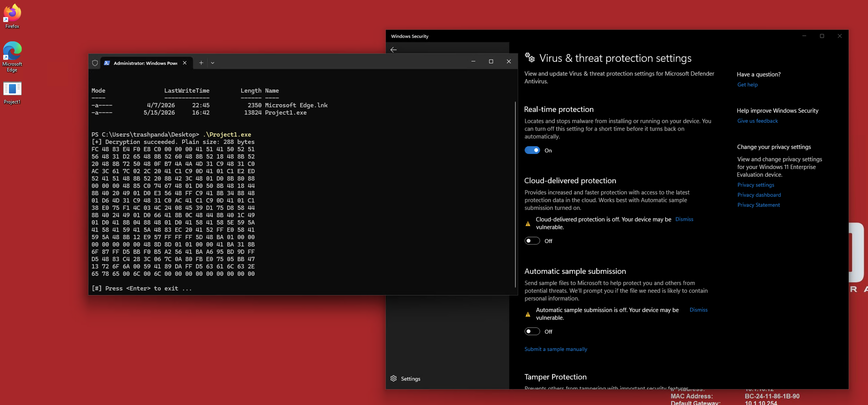This screenshot has height=405, width=868.
Task: Minimize the Windows Security window
Action: tap(804, 36)
